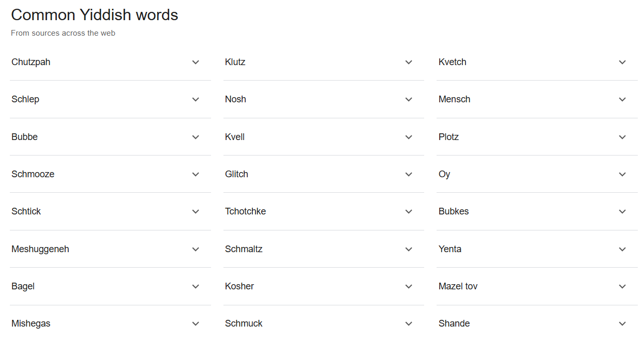Click the chevron beside Schlep
Viewport: 644px width, 340px height.
click(x=196, y=99)
